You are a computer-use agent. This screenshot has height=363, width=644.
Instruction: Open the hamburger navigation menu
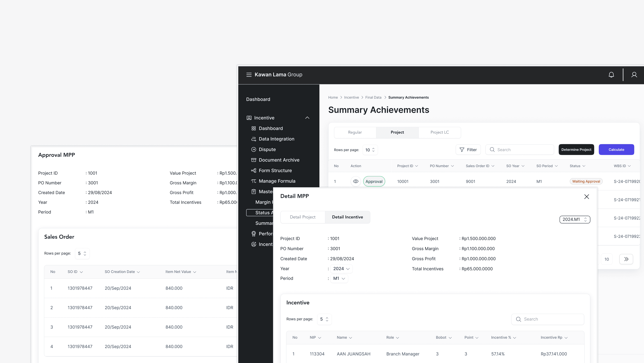[x=249, y=74]
